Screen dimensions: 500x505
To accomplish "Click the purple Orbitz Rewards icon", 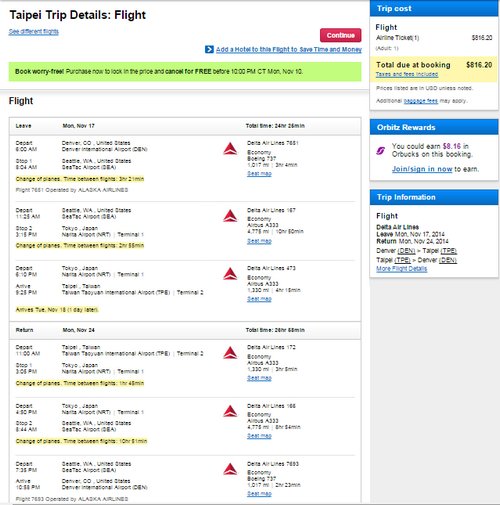I will (x=380, y=151).
